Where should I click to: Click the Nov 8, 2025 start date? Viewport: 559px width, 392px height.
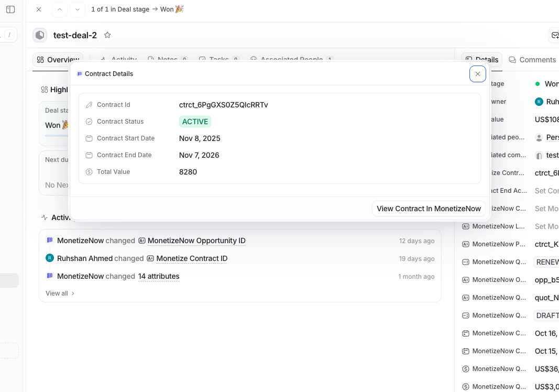(x=200, y=138)
